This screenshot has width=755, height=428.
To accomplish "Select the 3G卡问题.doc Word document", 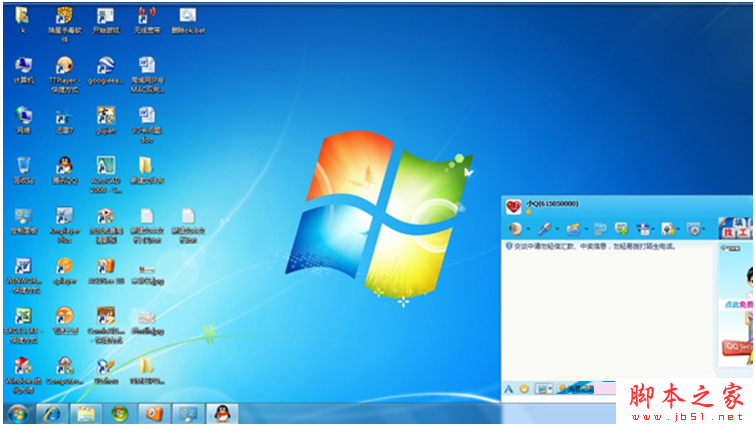I will (x=147, y=125).
